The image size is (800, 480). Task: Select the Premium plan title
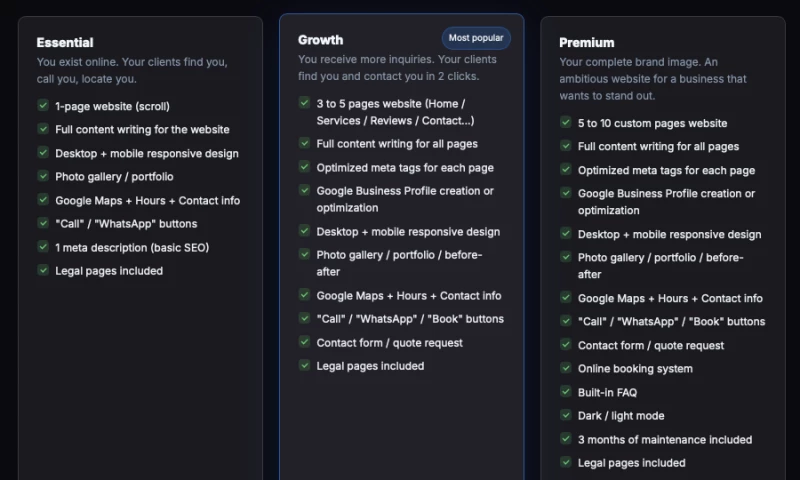[x=586, y=42]
